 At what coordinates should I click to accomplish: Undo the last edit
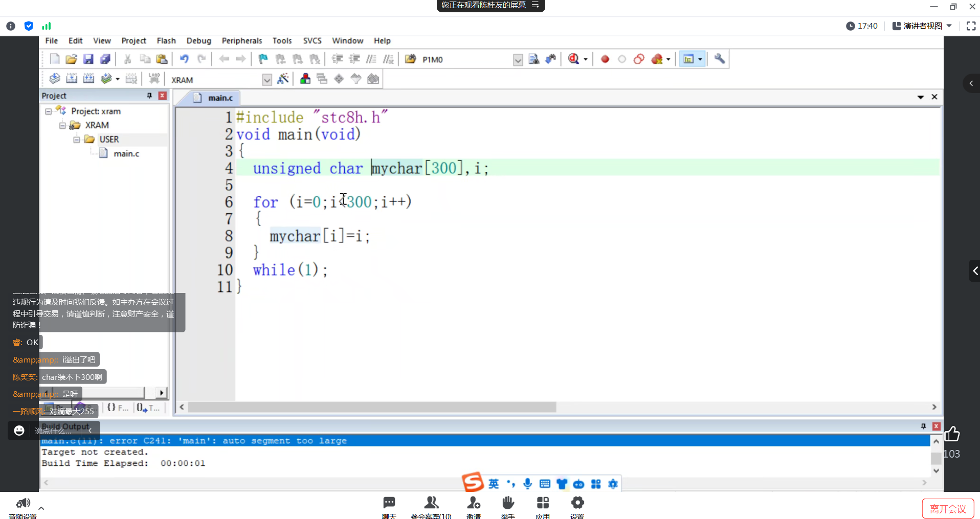tap(184, 59)
